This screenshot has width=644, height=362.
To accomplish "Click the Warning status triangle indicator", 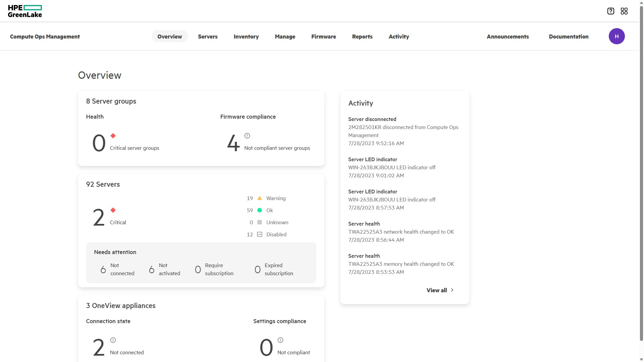I will 259,198.
